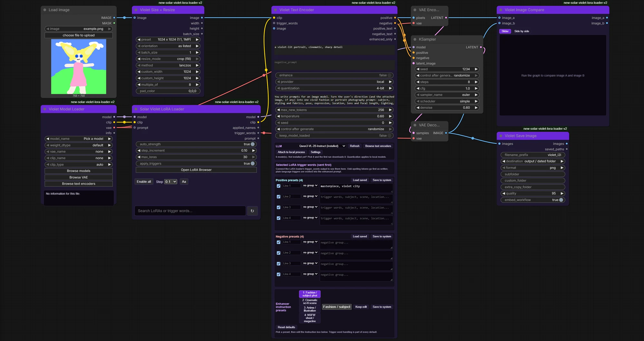Image resolution: width=644 pixels, height=341 pixels.
Task: Select preset 4: NSFW shoot / magazine
Action: tap(310, 318)
